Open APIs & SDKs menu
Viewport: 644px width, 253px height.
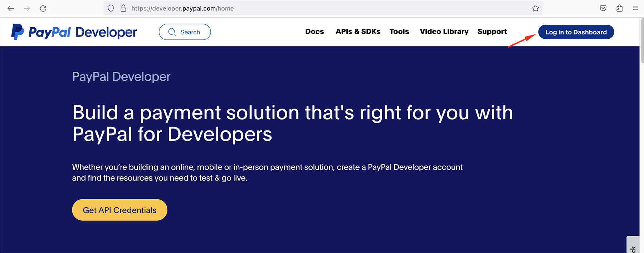[x=358, y=32]
